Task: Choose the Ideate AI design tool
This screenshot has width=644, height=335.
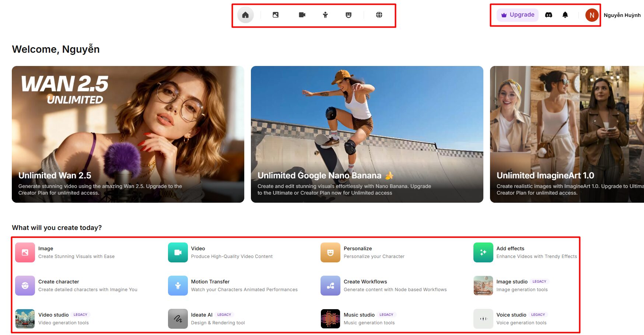Action: point(202,319)
